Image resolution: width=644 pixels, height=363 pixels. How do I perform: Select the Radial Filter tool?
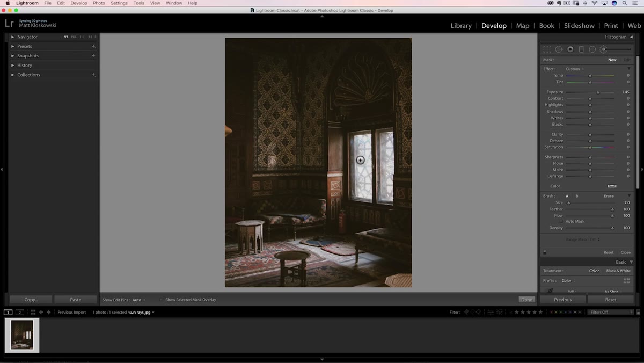tap(592, 49)
